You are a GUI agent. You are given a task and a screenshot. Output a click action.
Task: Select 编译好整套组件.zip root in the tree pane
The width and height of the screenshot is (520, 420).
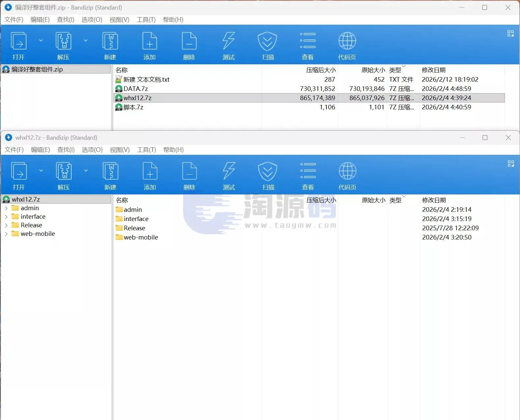point(56,69)
